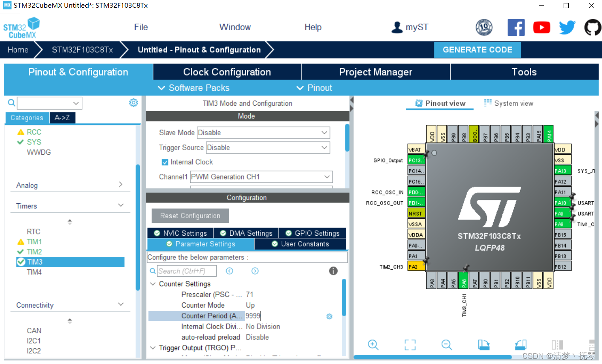Viewport: 602px width, 364px height.
Task: Switch to Clock Configuration tab
Action: click(x=227, y=72)
